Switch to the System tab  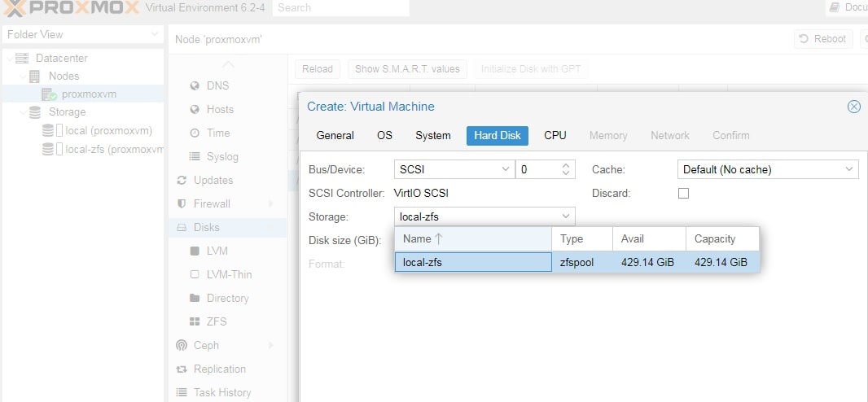click(433, 135)
